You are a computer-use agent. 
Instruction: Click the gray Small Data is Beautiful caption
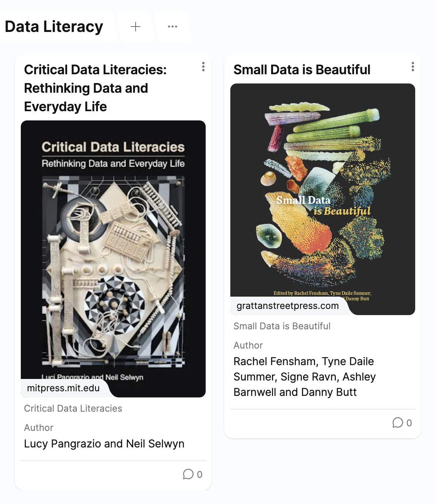[x=282, y=326]
